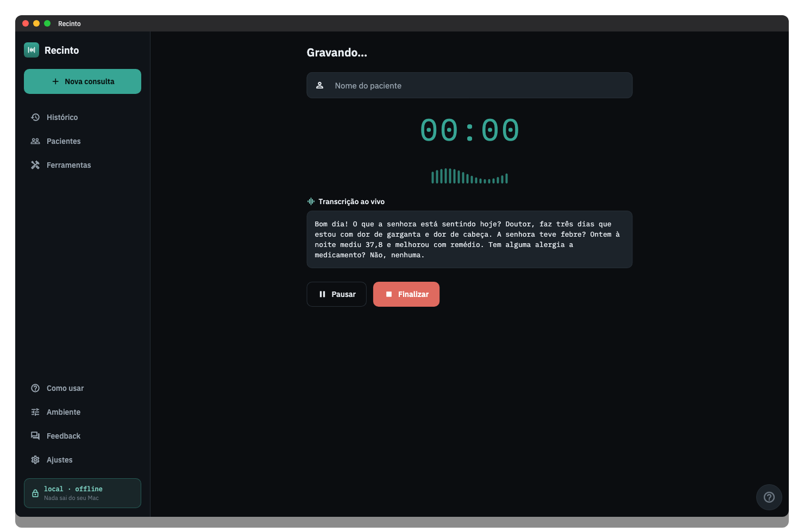Viewport: 804px width, 532px height.
Task: Focus the Nome do paciente field
Action: pos(469,85)
